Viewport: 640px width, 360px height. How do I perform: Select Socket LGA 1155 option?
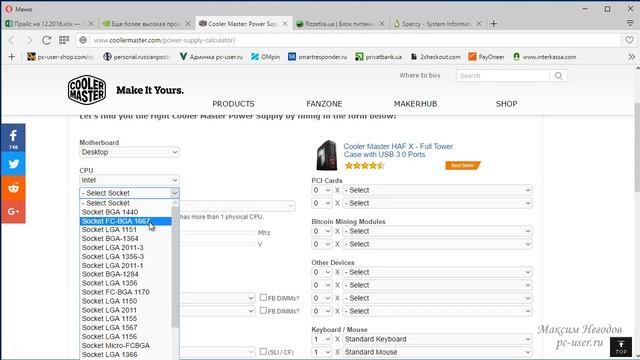click(125, 318)
